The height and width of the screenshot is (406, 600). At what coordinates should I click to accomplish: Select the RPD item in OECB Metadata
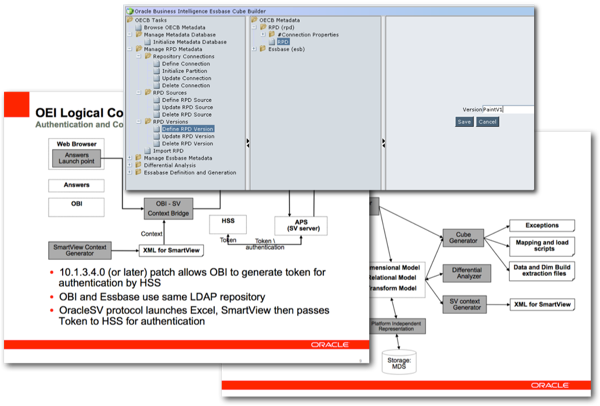[283, 42]
